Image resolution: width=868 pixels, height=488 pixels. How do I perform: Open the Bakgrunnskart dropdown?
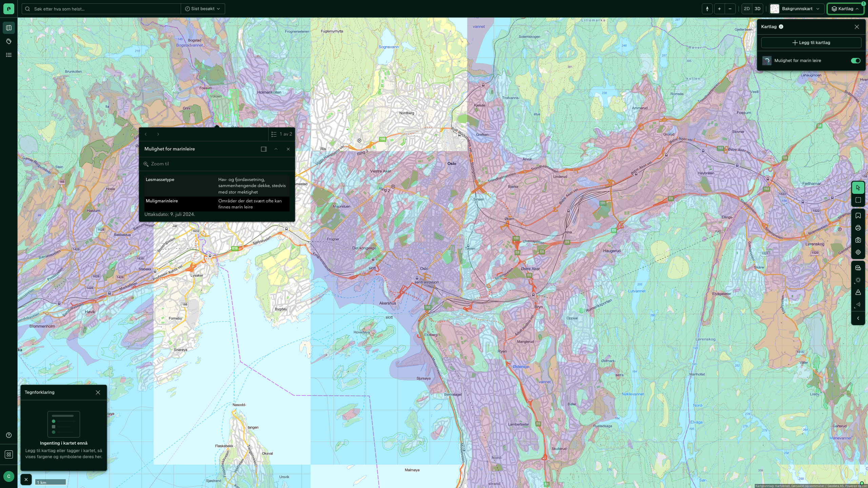point(796,9)
